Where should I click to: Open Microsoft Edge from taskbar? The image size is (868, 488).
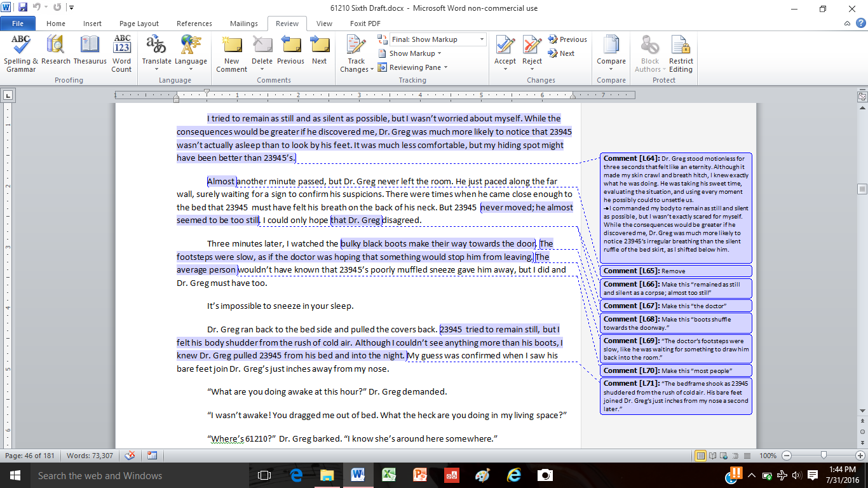[x=296, y=475]
